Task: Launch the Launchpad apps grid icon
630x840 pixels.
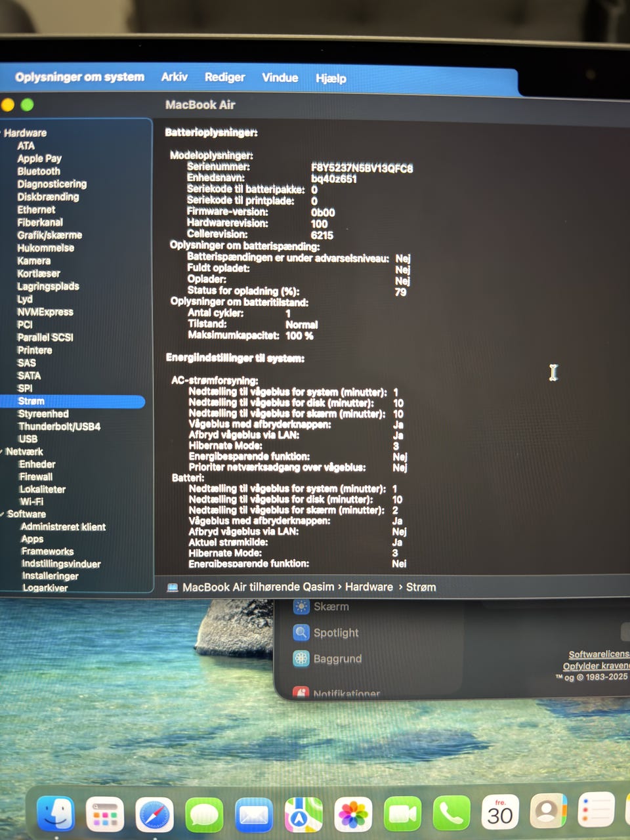Action: [105, 814]
